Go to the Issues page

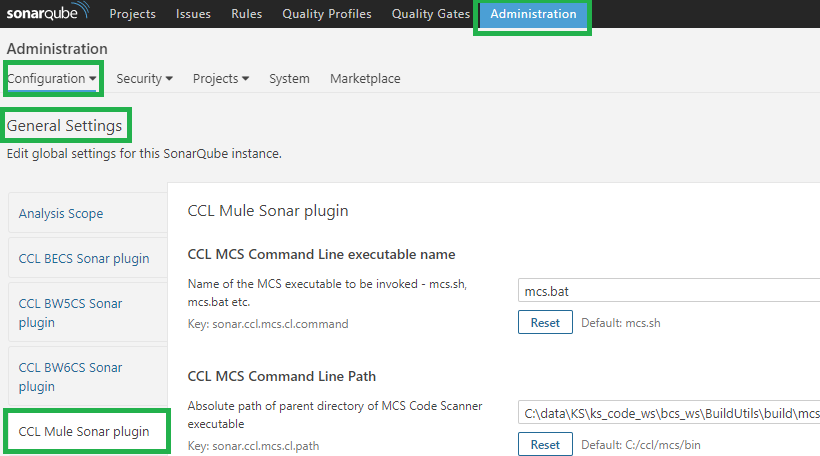pos(193,14)
